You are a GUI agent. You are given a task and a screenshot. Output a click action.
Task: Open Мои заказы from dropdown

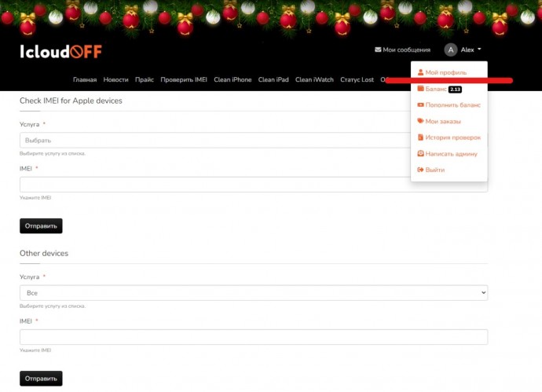[x=442, y=121]
